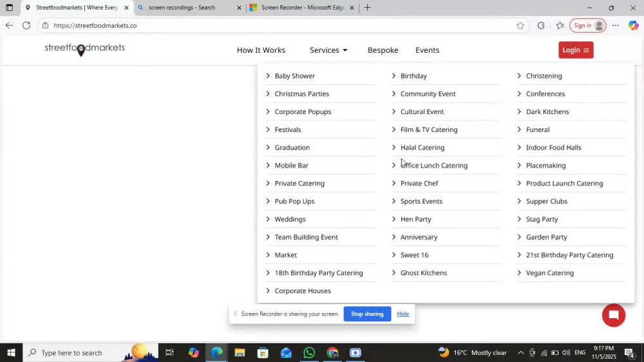The width and height of the screenshot is (644, 362).
Task: Choose Birthday from services list
Action: click(x=413, y=75)
